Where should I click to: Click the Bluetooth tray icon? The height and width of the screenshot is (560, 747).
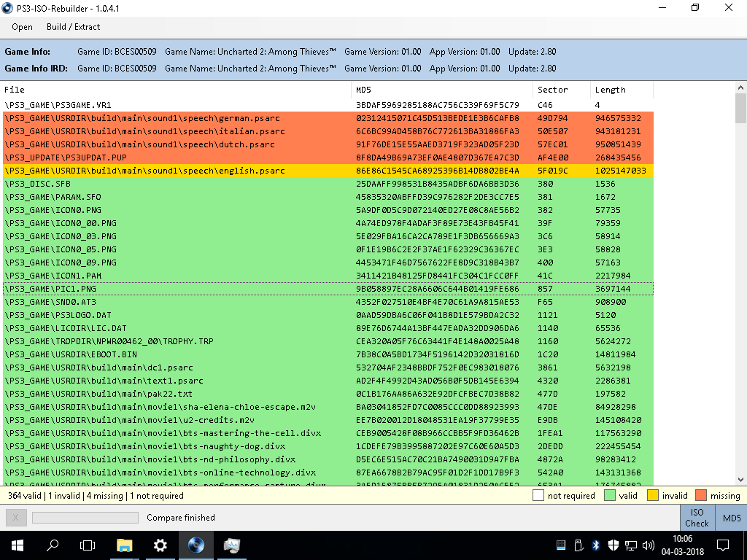(x=596, y=545)
